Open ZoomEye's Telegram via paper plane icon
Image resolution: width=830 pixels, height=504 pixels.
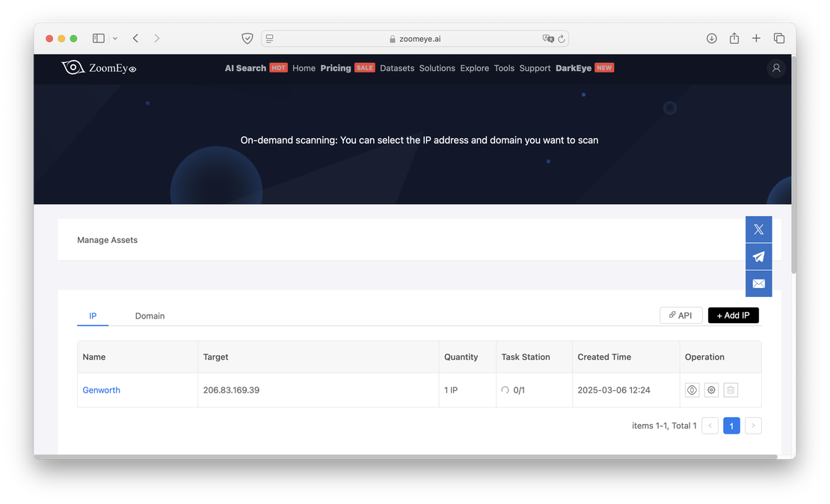(758, 256)
